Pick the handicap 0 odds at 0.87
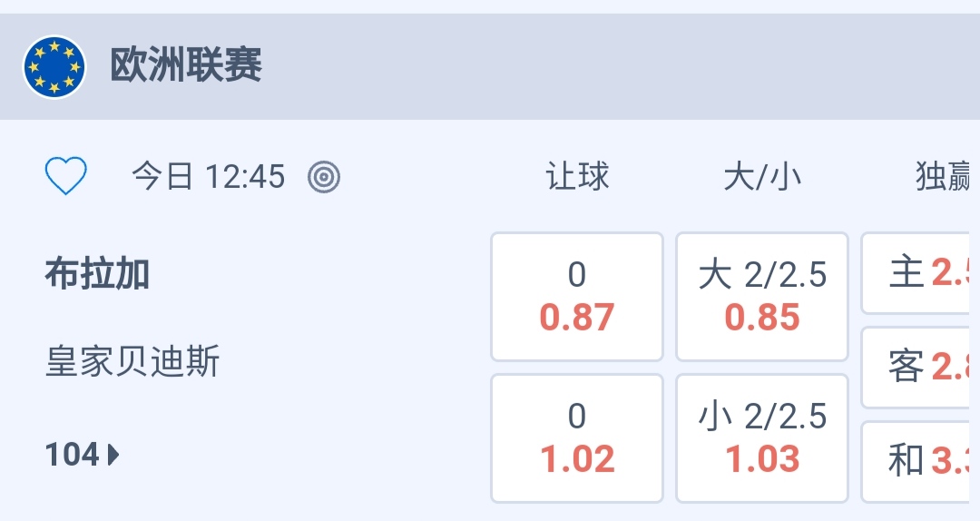Image resolution: width=980 pixels, height=521 pixels. (577, 297)
